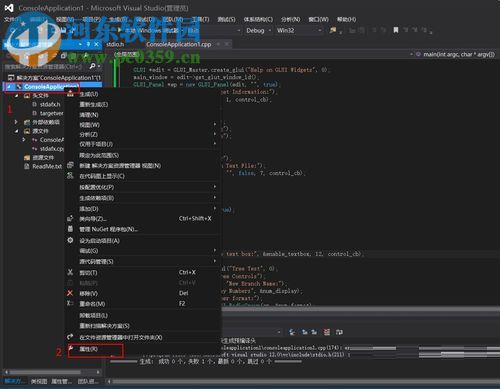Click the Output panel clear-all icon
500x389 pixels.
point(327,332)
